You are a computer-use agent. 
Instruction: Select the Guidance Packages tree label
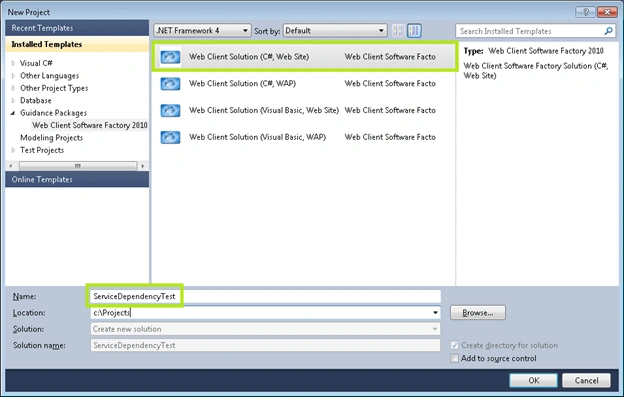53,113
